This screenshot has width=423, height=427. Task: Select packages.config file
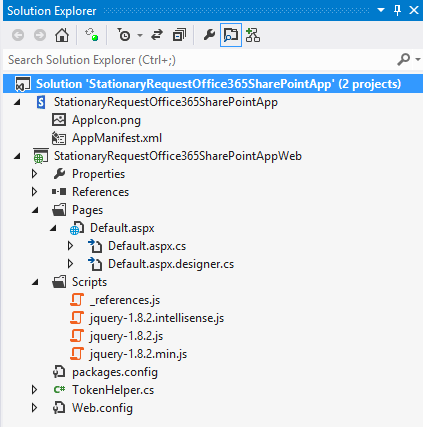pos(115,372)
